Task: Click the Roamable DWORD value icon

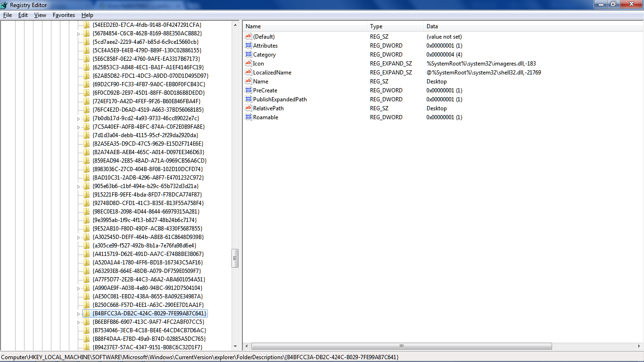Action: tap(248, 117)
